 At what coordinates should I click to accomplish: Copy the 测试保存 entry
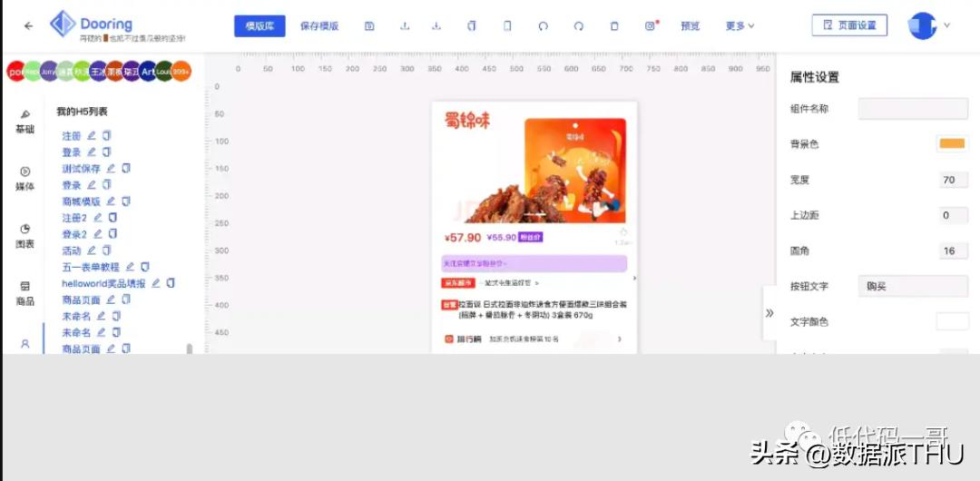(x=126, y=168)
